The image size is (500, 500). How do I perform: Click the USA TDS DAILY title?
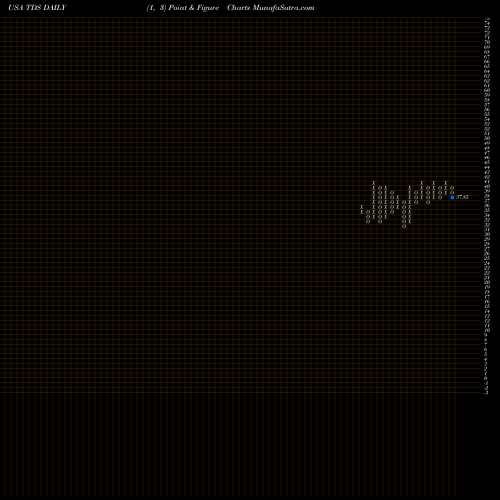point(37,8)
